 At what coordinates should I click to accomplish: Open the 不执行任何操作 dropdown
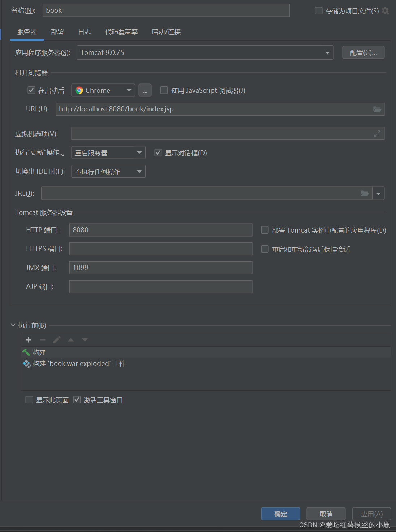click(108, 172)
